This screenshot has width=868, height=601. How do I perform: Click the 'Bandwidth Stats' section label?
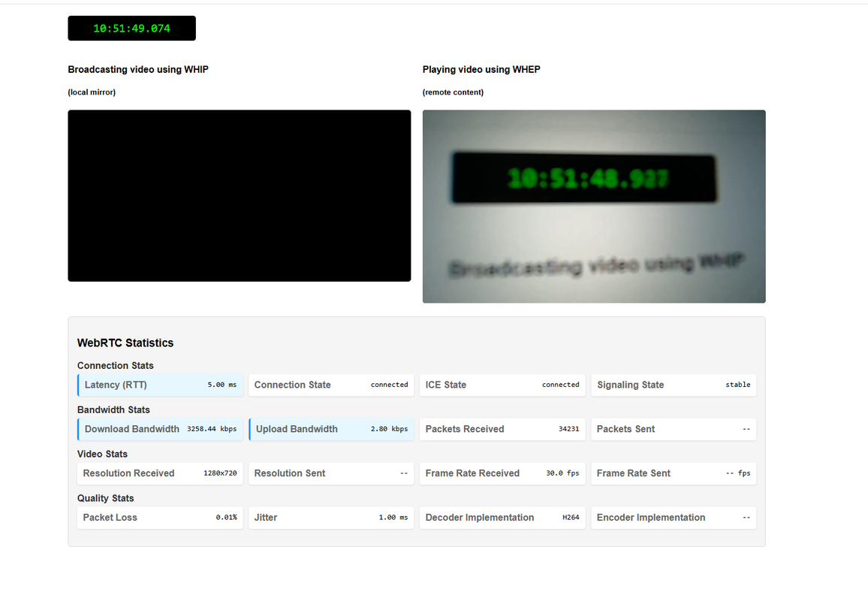[113, 410]
